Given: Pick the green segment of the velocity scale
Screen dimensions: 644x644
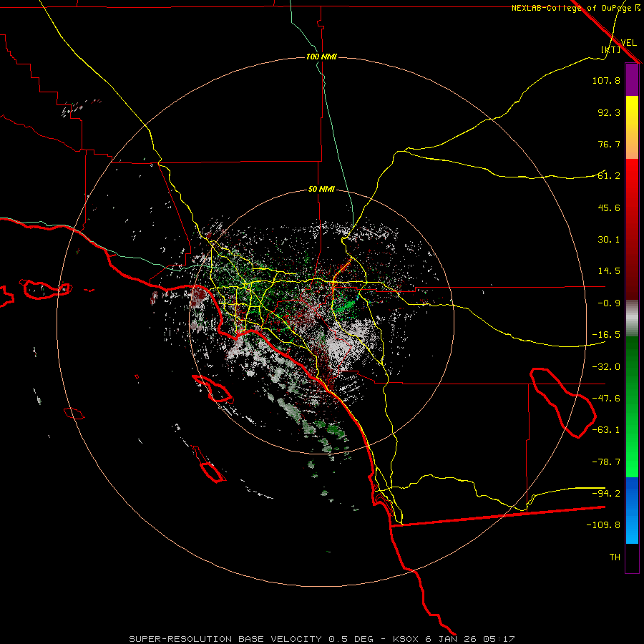Looking at the screenshot, I should [632, 406].
